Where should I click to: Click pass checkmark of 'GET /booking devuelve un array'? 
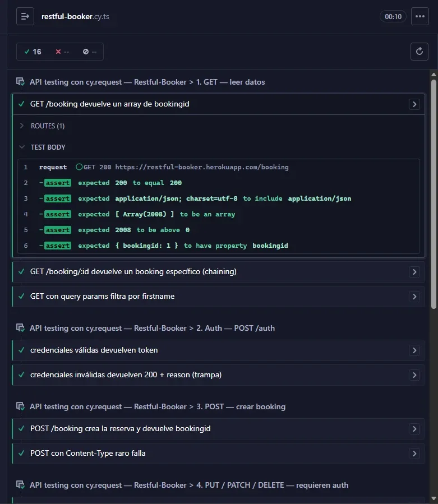[21, 104]
